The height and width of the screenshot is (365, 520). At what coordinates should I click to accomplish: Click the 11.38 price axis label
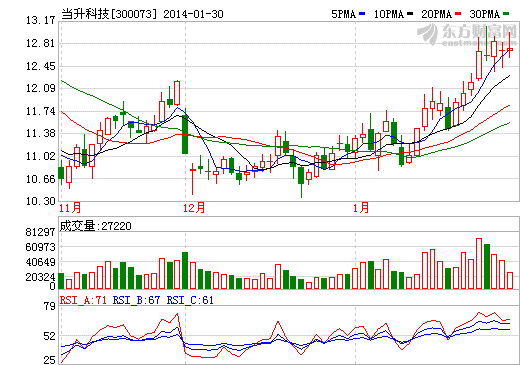point(41,133)
